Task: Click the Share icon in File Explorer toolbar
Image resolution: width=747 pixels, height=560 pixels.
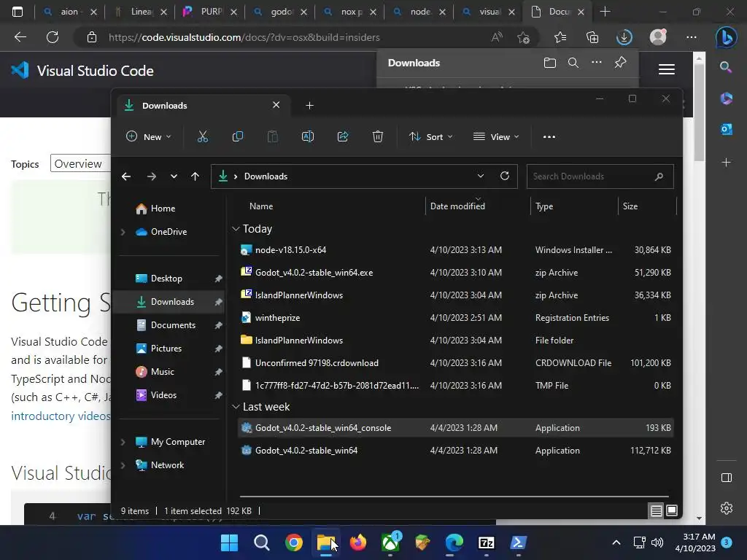Action: 343,136
